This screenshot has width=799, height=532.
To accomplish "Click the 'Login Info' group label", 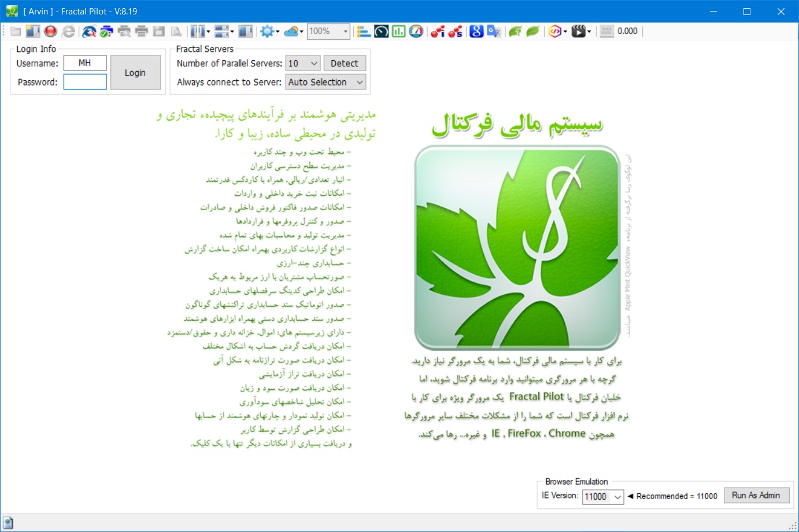I will point(36,49).
